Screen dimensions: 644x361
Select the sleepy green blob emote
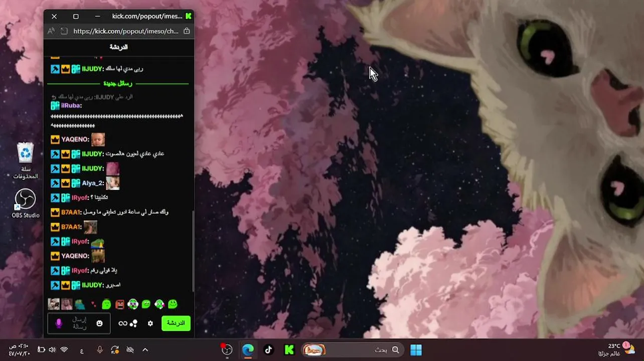(x=106, y=304)
